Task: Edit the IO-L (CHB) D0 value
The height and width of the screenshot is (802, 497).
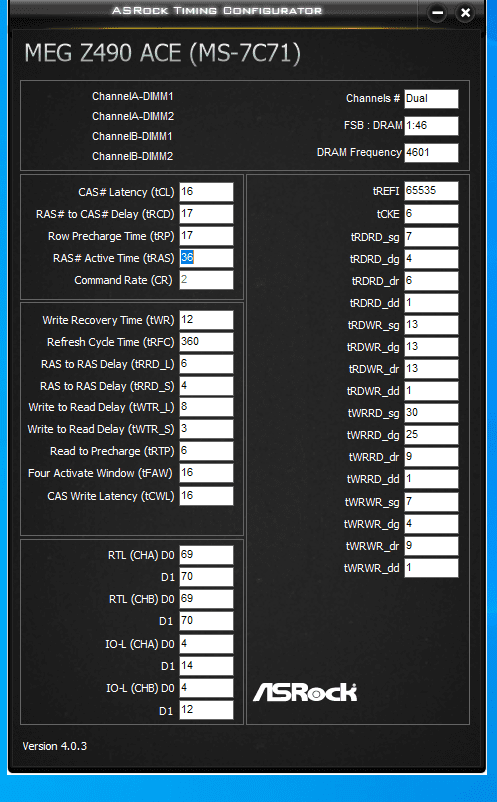Action: (x=206, y=688)
